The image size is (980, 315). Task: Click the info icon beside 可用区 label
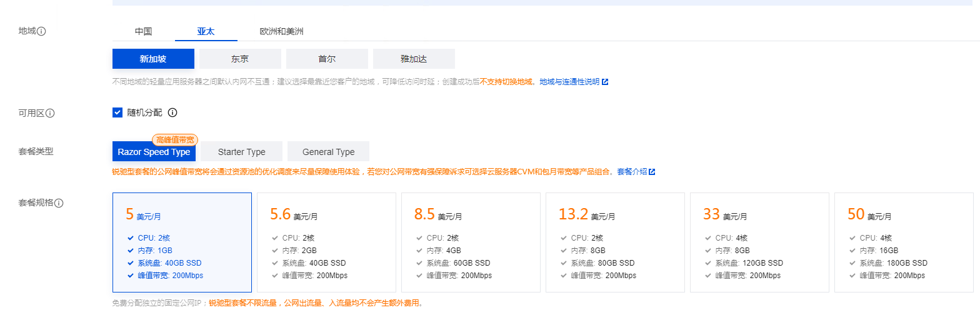[51, 113]
